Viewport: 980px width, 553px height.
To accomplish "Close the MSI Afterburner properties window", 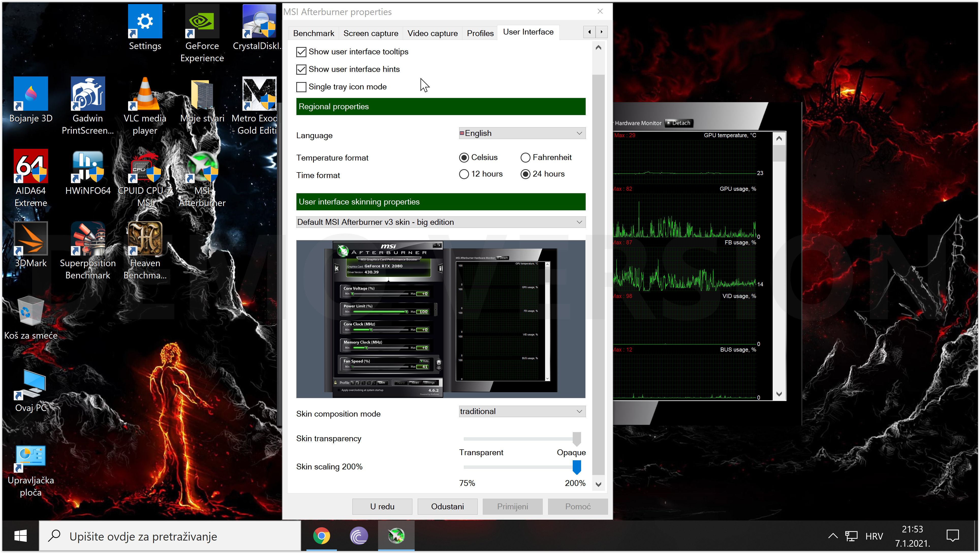I will coord(600,11).
